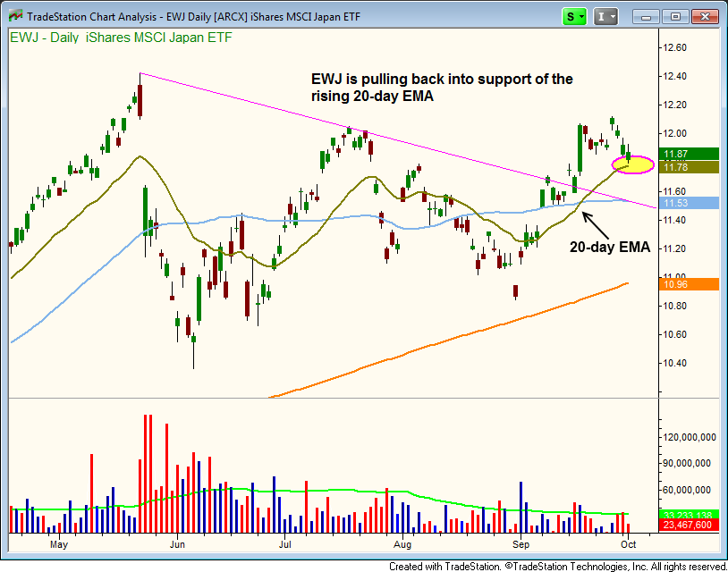Image resolution: width=728 pixels, height=572 pixels.
Task: Close the Chart Analysis window
Action: 707,16
